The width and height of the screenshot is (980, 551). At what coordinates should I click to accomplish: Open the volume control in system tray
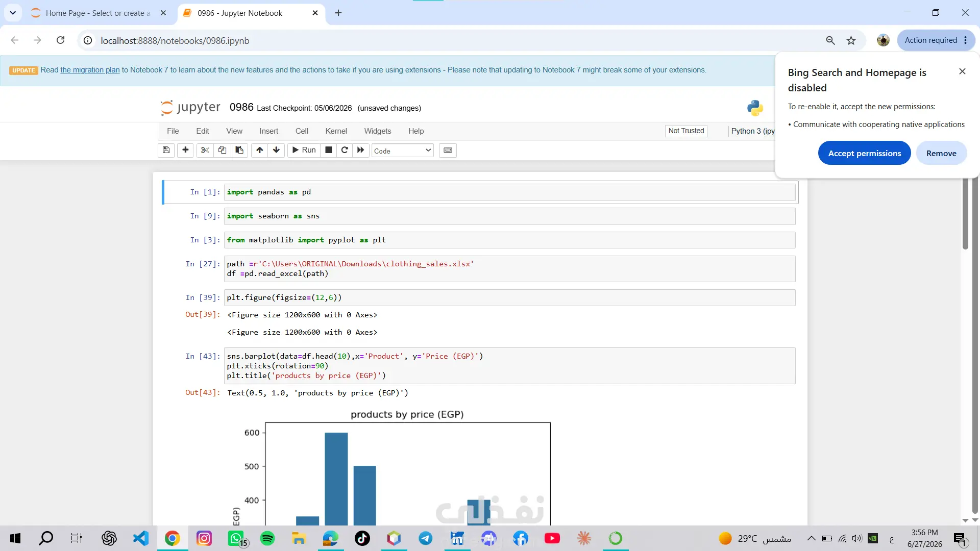pyautogui.click(x=857, y=538)
